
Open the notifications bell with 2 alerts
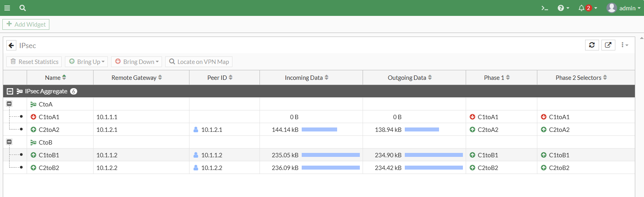pos(587,8)
